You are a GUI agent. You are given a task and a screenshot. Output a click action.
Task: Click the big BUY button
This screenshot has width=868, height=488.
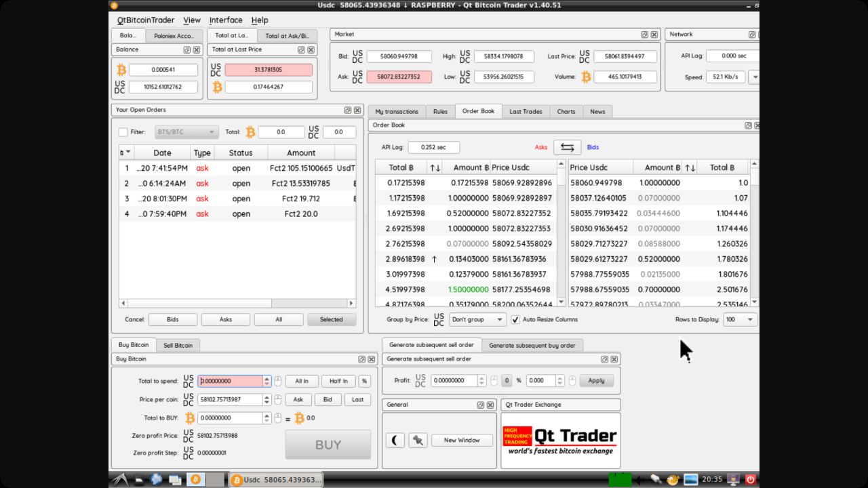coord(328,445)
